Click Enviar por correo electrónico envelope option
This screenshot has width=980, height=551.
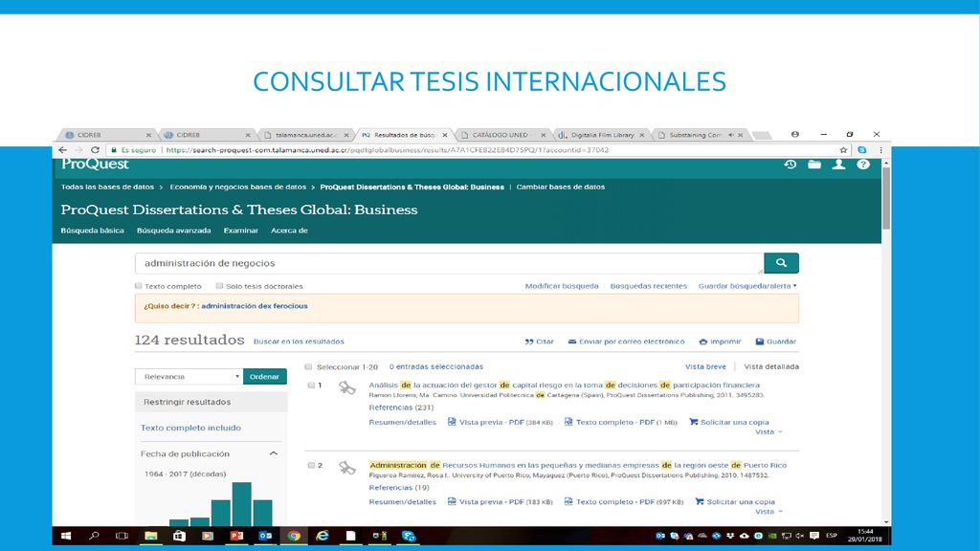coord(626,342)
